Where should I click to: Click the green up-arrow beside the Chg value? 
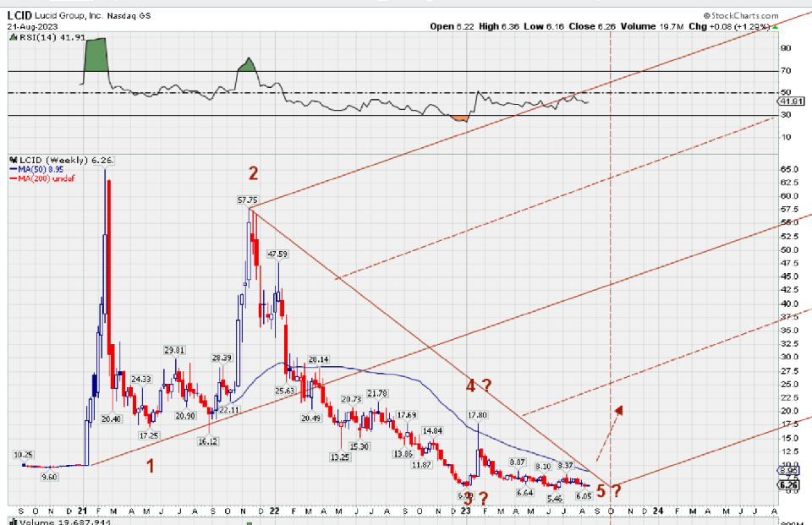pos(776,26)
